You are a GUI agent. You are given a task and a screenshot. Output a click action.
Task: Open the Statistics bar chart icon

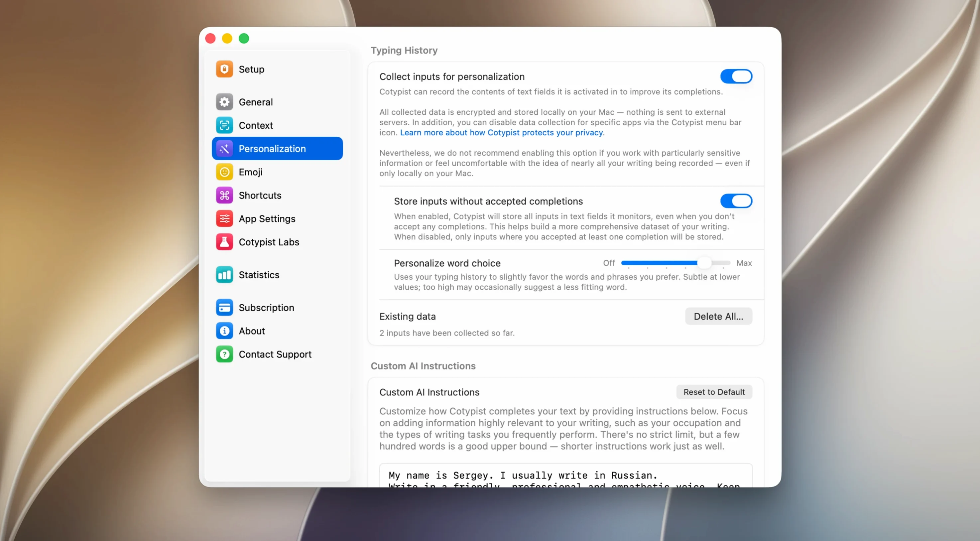click(x=224, y=275)
